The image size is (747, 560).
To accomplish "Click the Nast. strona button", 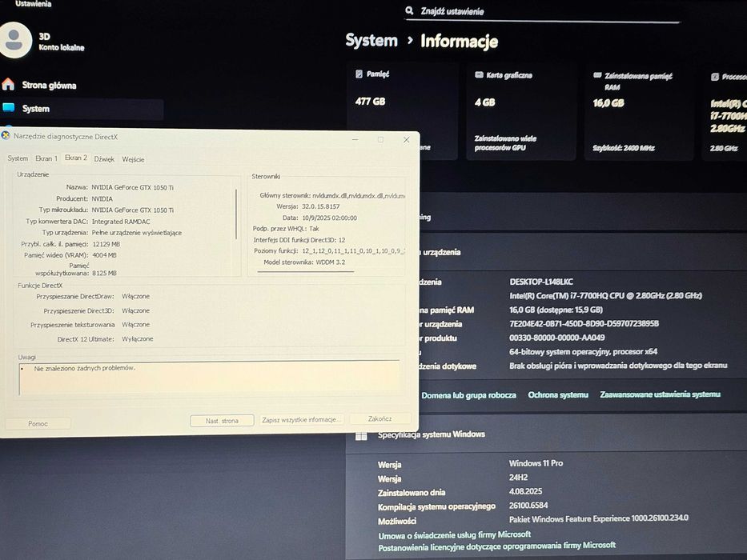I will pos(222,421).
